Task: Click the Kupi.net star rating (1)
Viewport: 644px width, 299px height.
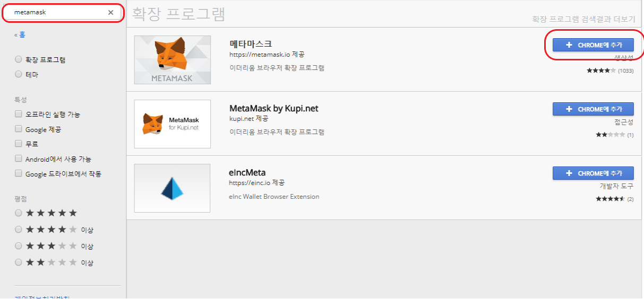Action: pyautogui.click(x=615, y=135)
